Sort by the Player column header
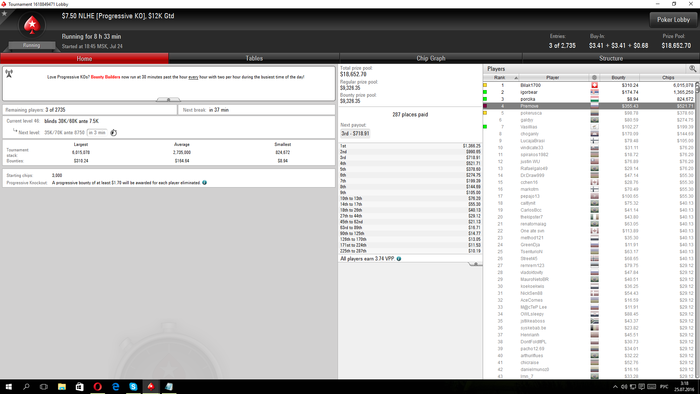 click(x=553, y=78)
